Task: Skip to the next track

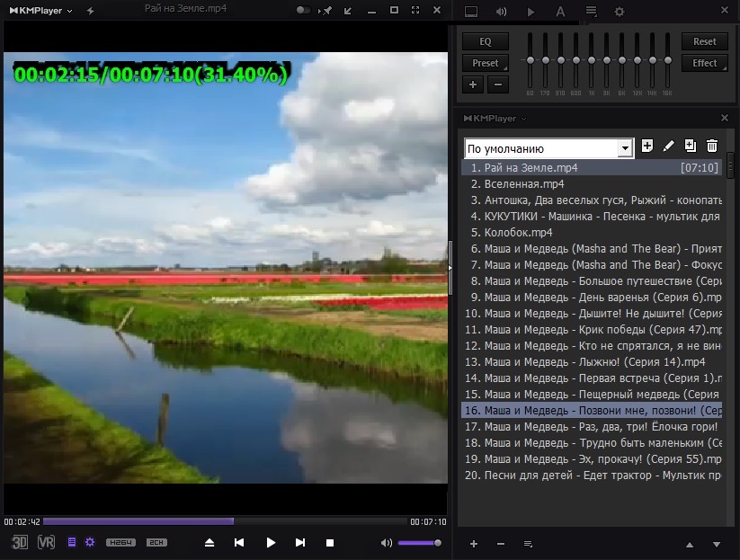Action: coord(300,543)
